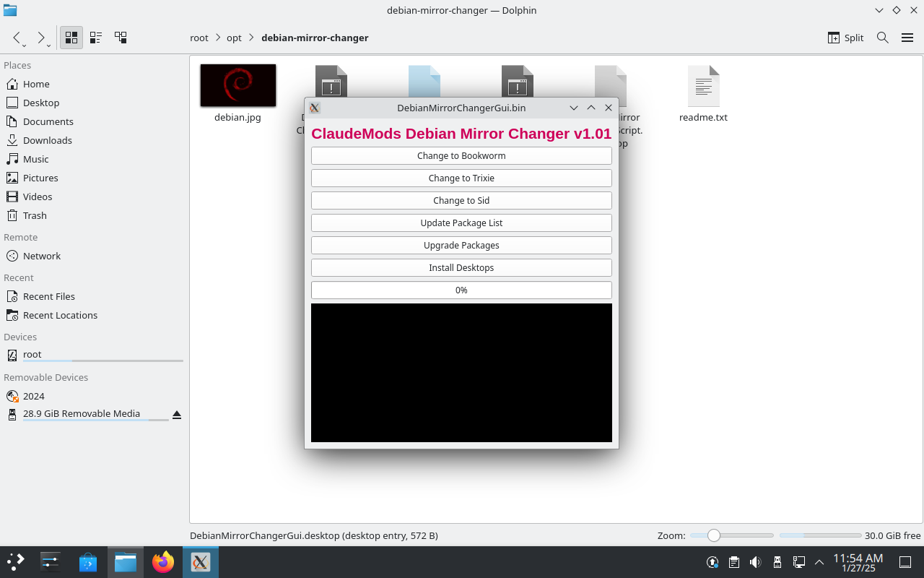The width and height of the screenshot is (924, 578).
Task: Click Install Desktops button
Action: point(461,267)
